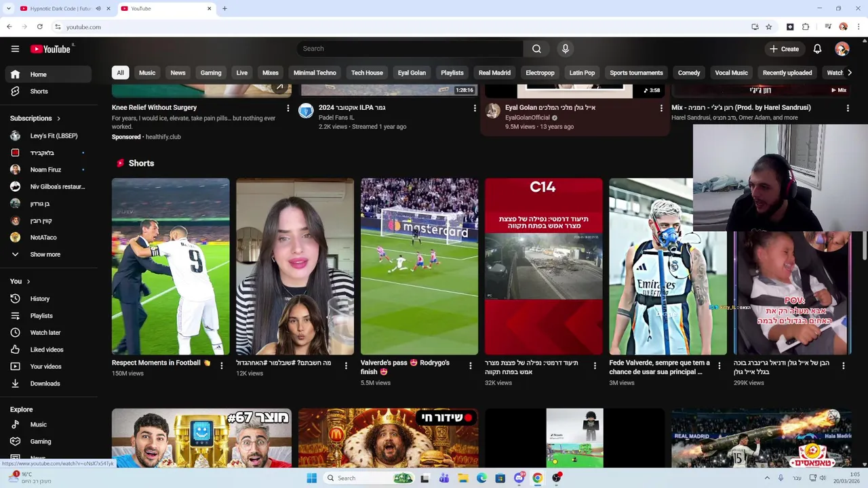This screenshot has height=488, width=868.
Task: Open options for Eyal Golan video
Action: tap(661, 108)
